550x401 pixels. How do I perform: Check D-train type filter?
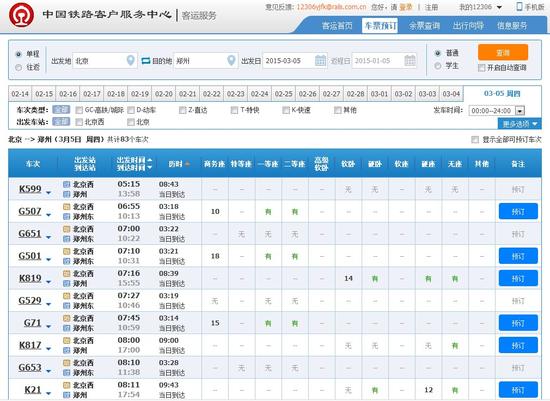pyautogui.click(x=131, y=110)
